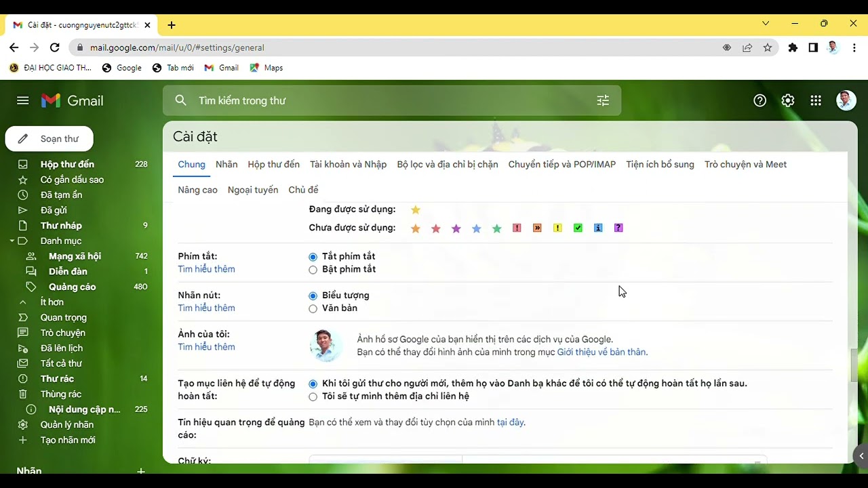Select Văn bản radio button
This screenshot has height=488, width=868.
point(313,309)
